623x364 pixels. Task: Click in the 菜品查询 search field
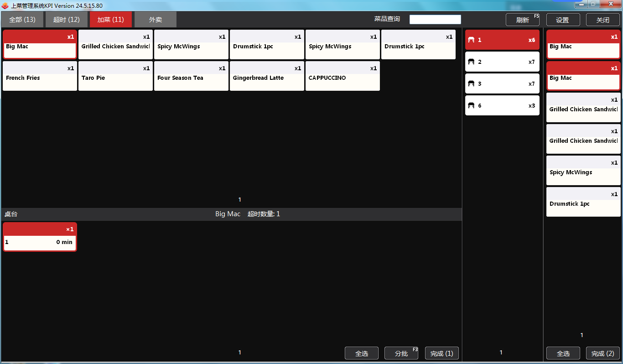[x=435, y=20]
